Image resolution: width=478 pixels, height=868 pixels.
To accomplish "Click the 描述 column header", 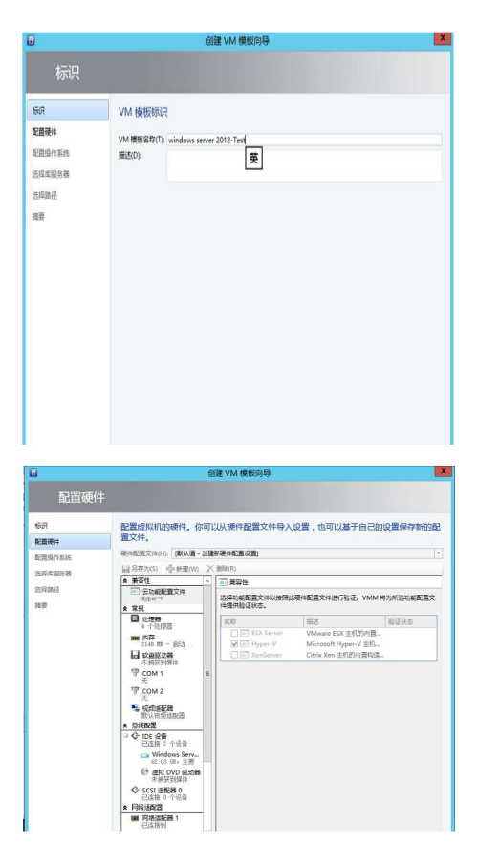I will click(x=344, y=621).
